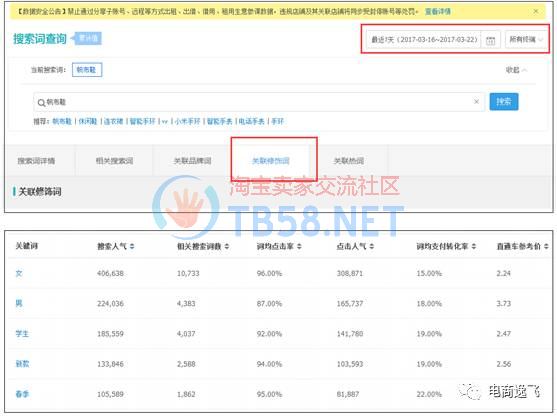Switch to the 关联修饰词 tab
Viewport: 557px width, 416px height.
271,161
